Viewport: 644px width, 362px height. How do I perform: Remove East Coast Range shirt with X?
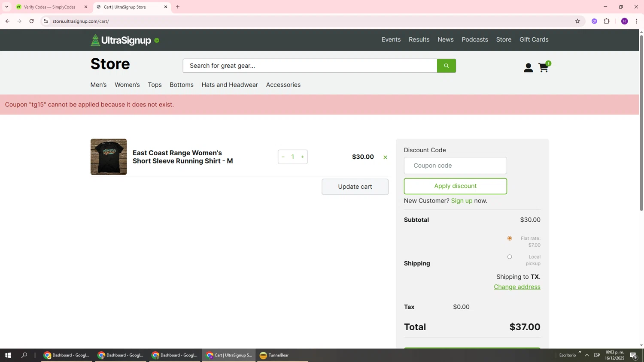tap(385, 157)
